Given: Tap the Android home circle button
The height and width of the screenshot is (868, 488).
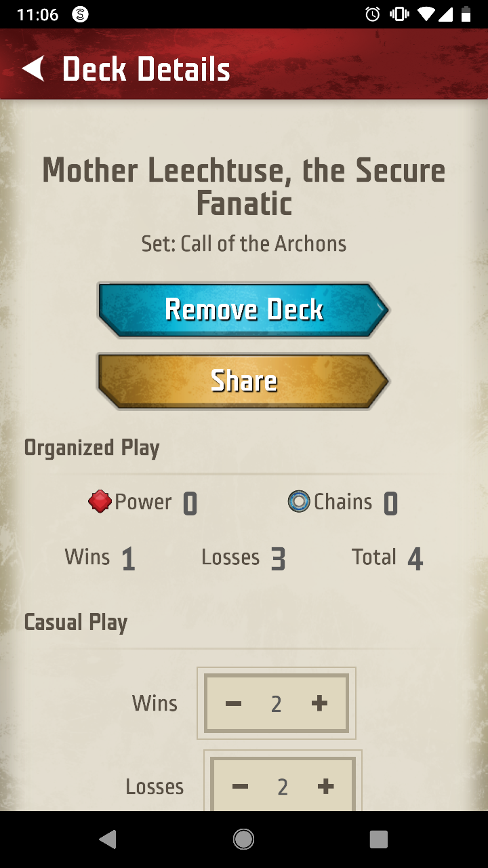Looking at the screenshot, I should click(x=244, y=840).
